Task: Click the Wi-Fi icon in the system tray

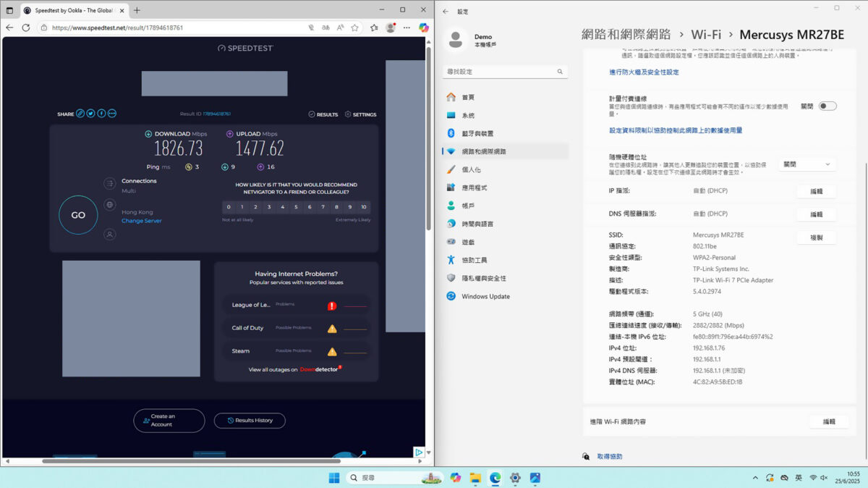Action: [813, 478]
